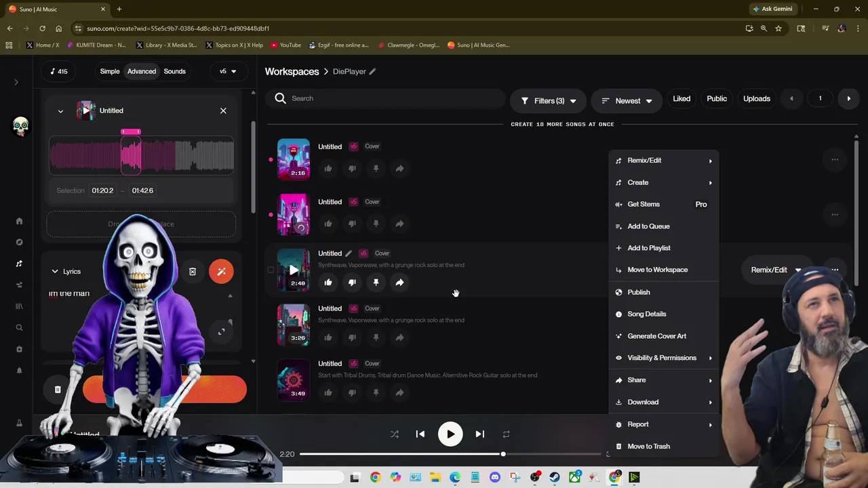This screenshot has width=868, height=488.
Task: Share the 3:49 Tribal Drums song
Action: coord(399,392)
